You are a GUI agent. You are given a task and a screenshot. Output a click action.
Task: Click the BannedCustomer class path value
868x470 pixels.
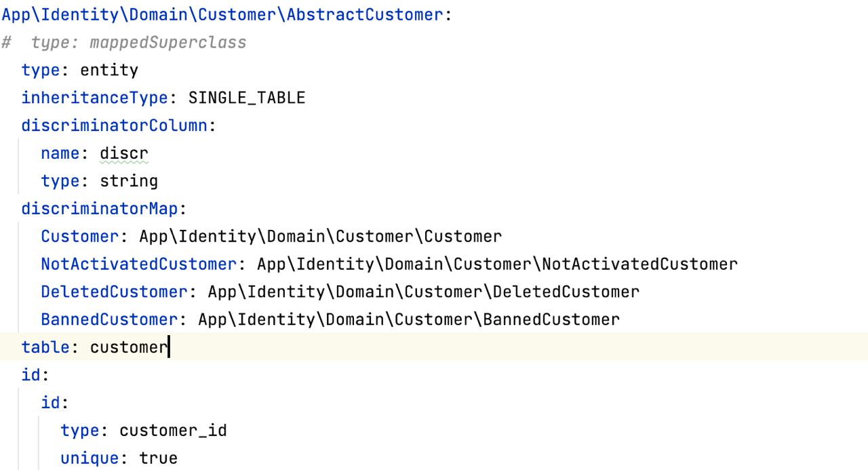click(x=409, y=320)
